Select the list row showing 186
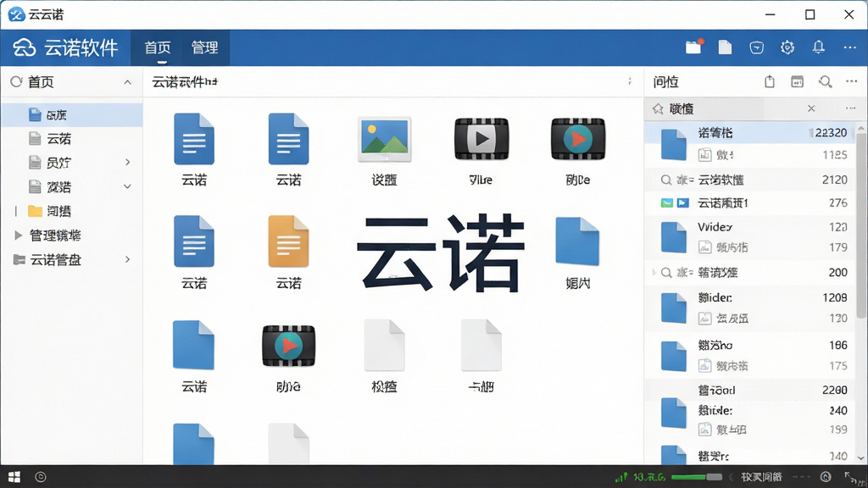The image size is (868, 488). [x=750, y=346]
